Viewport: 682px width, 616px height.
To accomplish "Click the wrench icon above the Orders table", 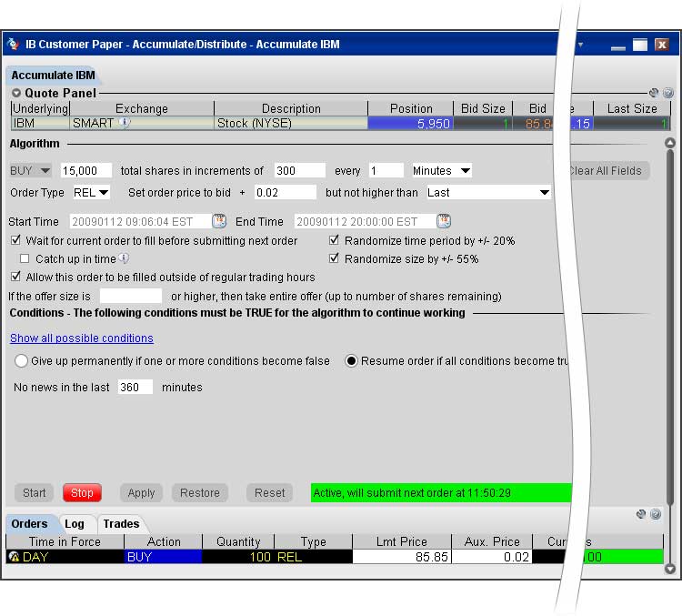I will [x=641, y=514].
